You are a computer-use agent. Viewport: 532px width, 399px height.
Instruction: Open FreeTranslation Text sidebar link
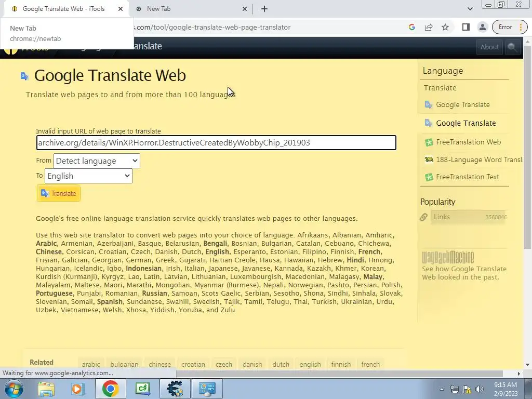[467, 177]
